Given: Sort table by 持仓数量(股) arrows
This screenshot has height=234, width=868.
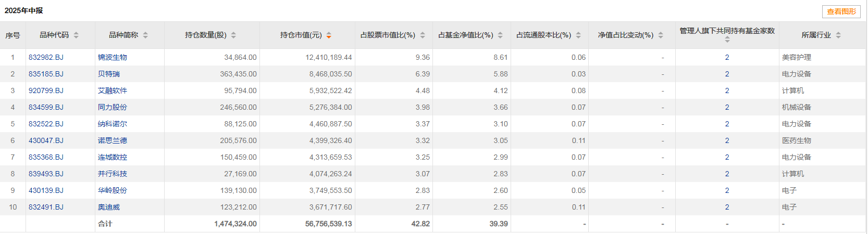Looking at the screenshot, I should pyautogui.click(x=233, y=35).
